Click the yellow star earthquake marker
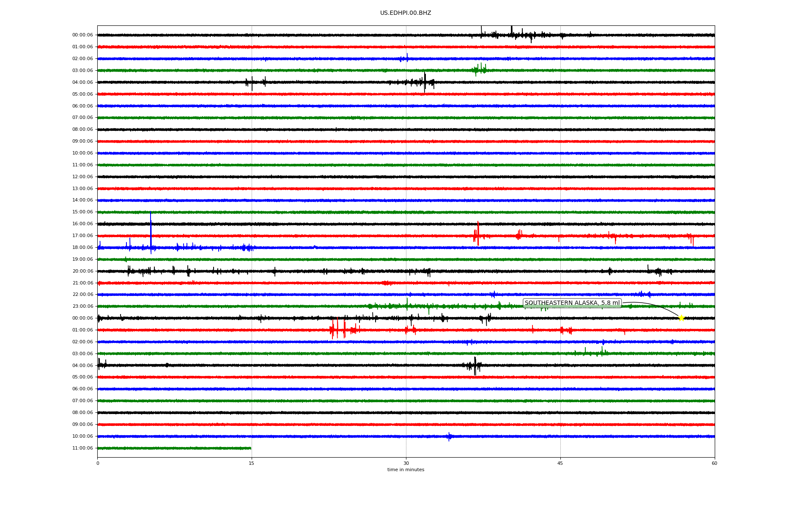This screenshot has width=812, height=508. tap(681, 318)
